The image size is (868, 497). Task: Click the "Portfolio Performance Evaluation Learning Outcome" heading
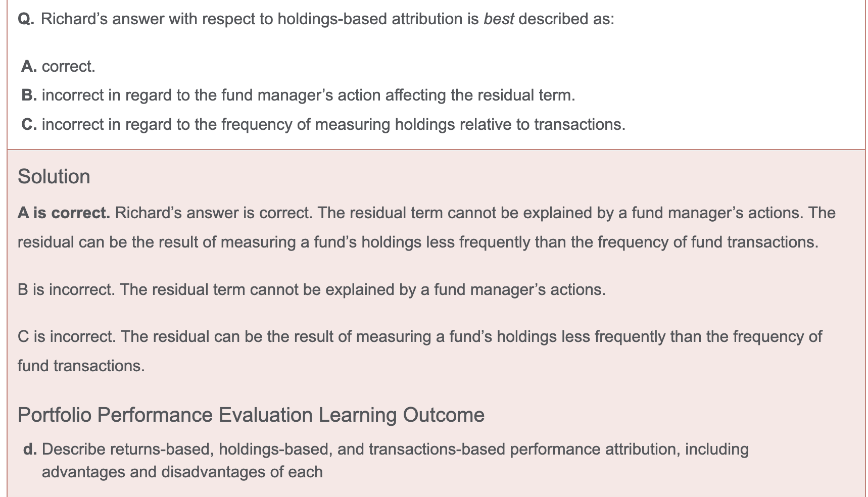coord(251,415)
